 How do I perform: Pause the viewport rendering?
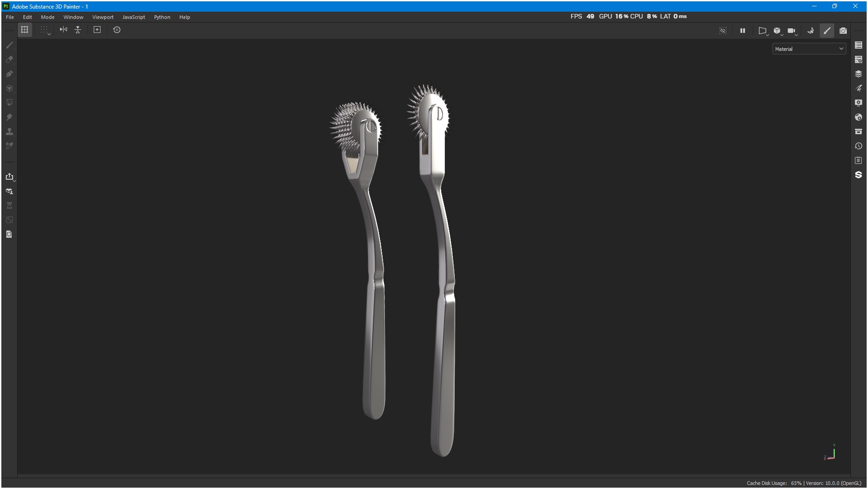743,31
